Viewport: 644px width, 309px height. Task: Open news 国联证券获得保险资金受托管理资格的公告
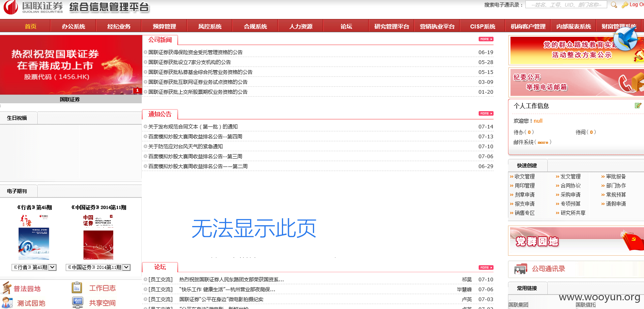click(x=196, y=52)
